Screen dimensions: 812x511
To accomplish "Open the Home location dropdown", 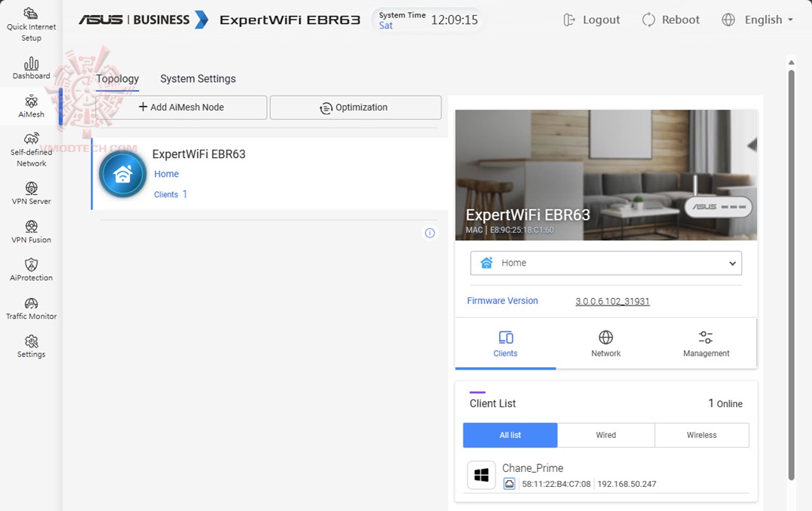I will tap(606, 263).
